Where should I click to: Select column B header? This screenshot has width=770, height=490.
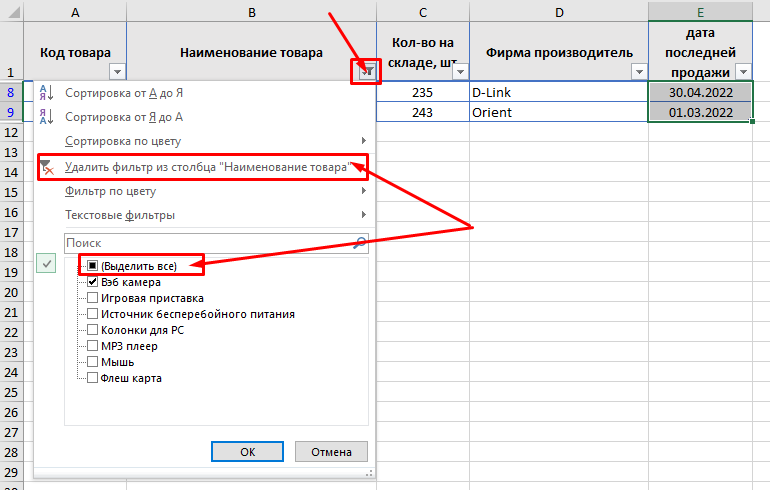(x=251, y=12)
